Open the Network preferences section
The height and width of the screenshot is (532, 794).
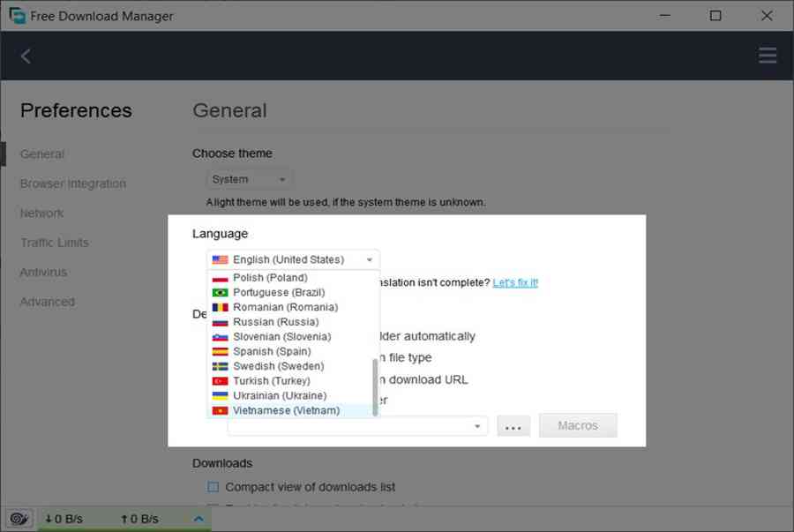point(42,214)
